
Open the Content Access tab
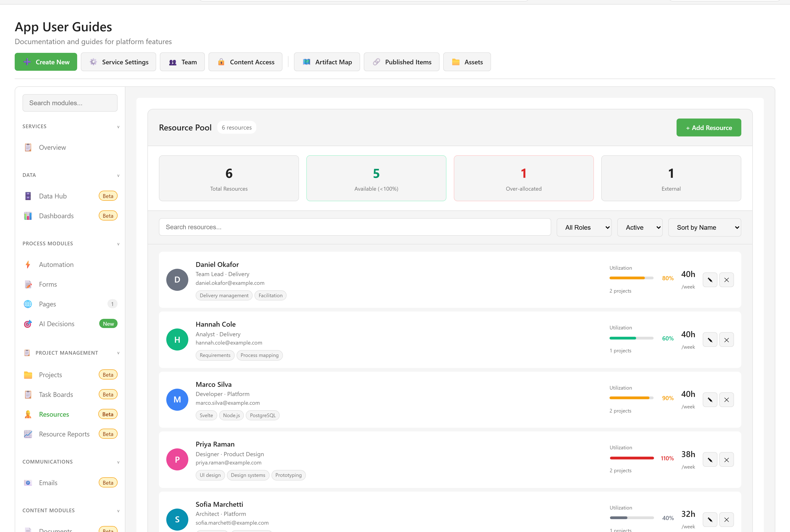point(245,62)
